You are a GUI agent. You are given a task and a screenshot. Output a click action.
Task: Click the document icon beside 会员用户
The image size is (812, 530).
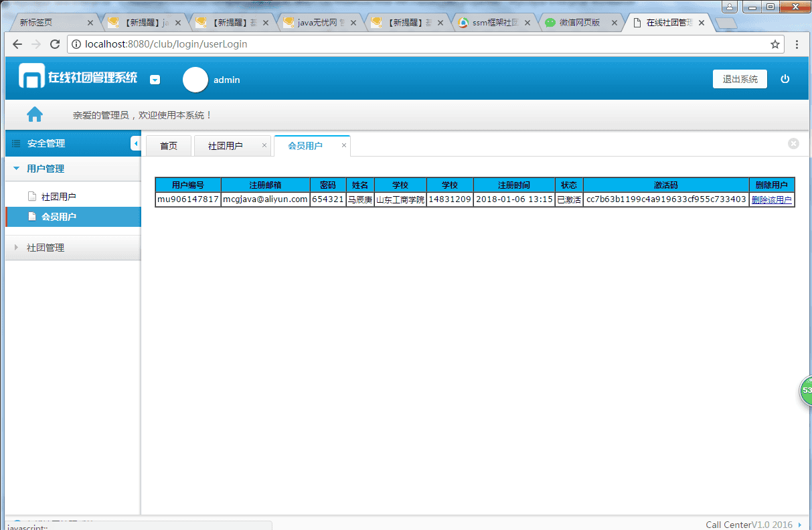[x=31, y=217]
